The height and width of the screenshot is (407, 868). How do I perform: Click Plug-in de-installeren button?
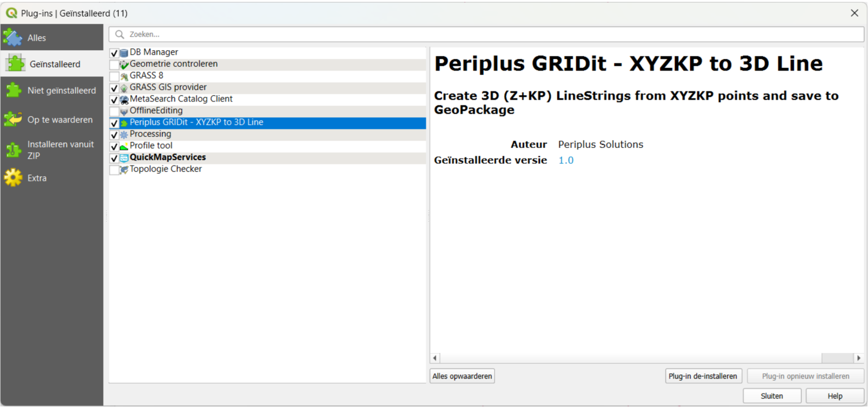(x=703, y=376)
